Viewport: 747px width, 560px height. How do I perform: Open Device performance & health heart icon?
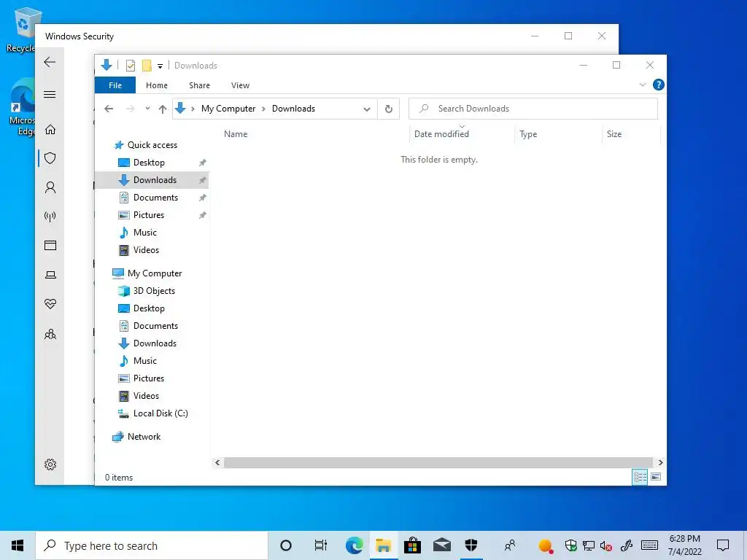click(x=50, y=304)
